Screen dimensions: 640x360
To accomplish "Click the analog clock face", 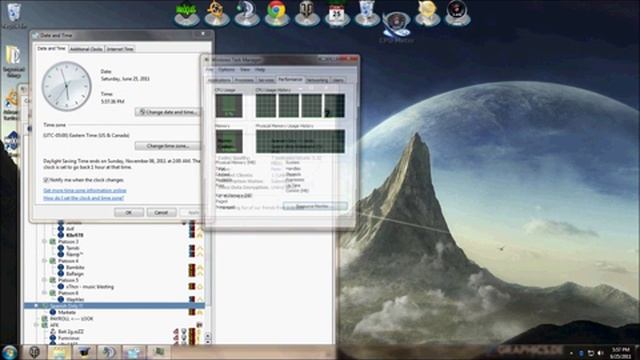I will click(x=67, y=86).
